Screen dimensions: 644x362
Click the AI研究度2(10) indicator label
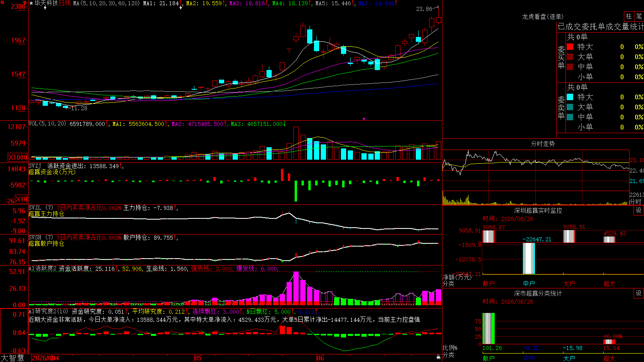pyautogui.click(x=48, y=311)
